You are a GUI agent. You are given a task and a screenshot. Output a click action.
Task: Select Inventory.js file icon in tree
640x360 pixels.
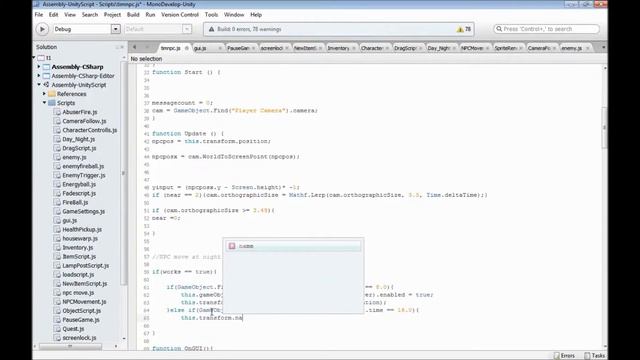(x=57, y=247)
